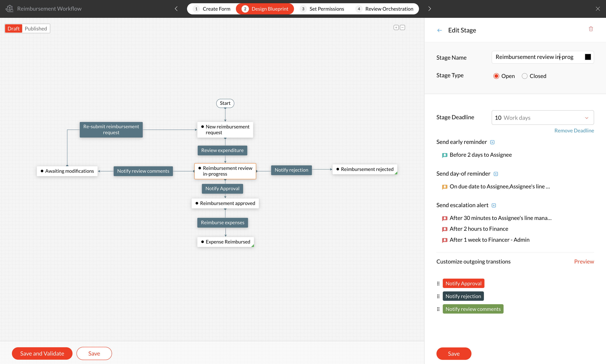Click the zoom out canvas icon
The image size is (606, 364).
pos(402,28)
